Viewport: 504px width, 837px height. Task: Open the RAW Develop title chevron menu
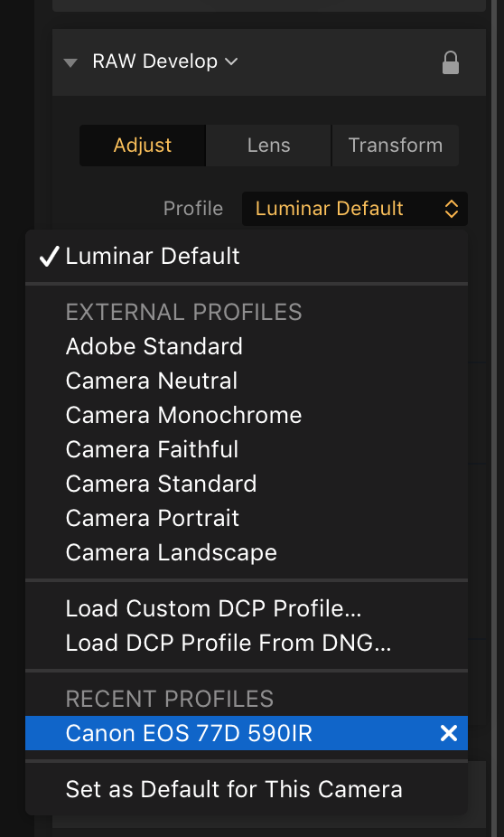tap(231, 62)
